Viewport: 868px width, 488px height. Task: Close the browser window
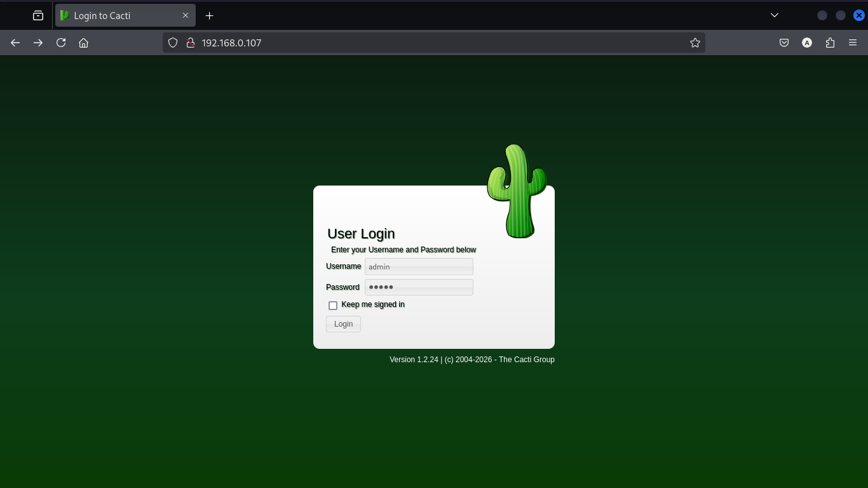coord(858,15)
